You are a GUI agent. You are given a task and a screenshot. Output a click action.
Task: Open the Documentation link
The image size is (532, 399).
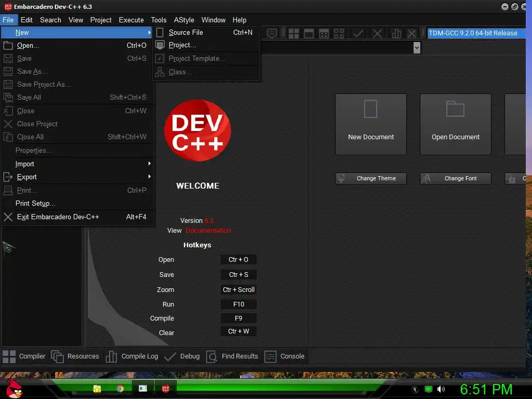(x=208, y=231)
